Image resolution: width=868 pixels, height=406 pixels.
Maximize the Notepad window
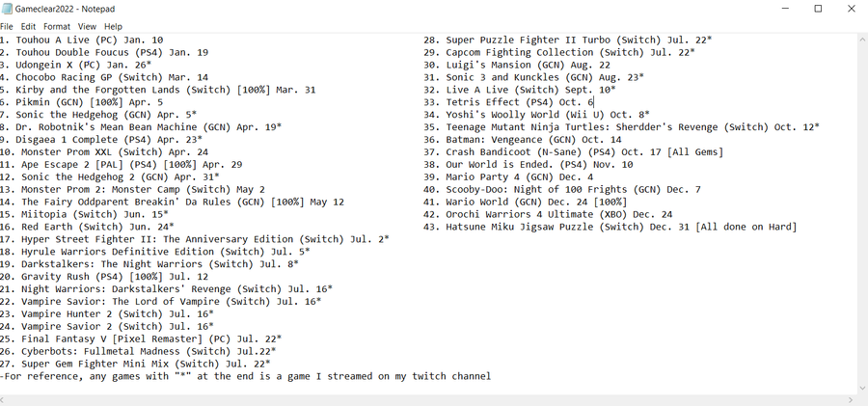818,9
